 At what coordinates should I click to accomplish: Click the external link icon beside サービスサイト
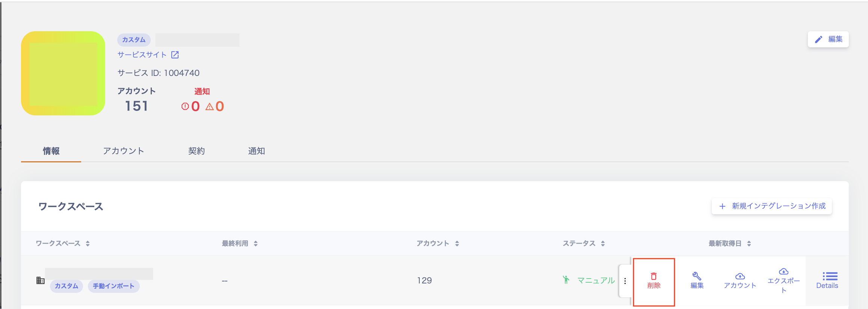click(x=175, y=55)
